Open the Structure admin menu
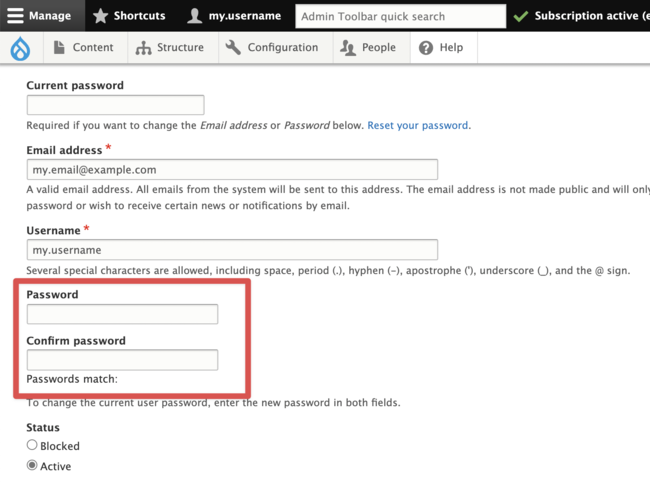 point(180,47)
